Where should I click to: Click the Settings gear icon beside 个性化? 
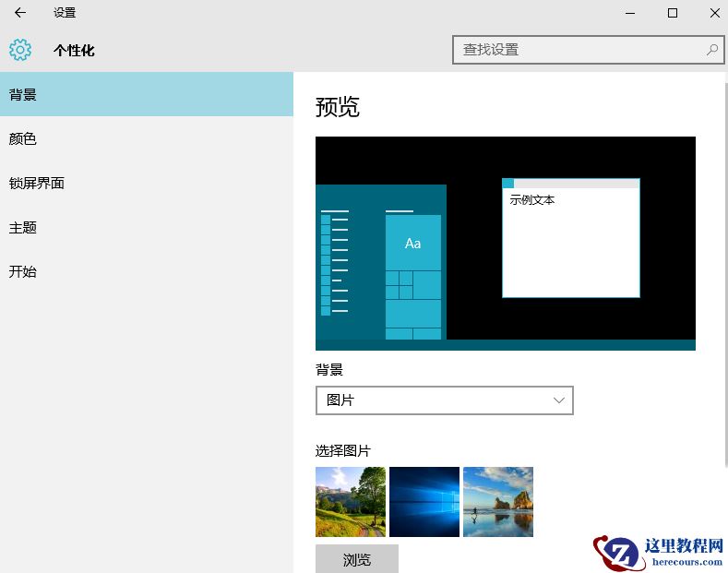pos(20,50)
